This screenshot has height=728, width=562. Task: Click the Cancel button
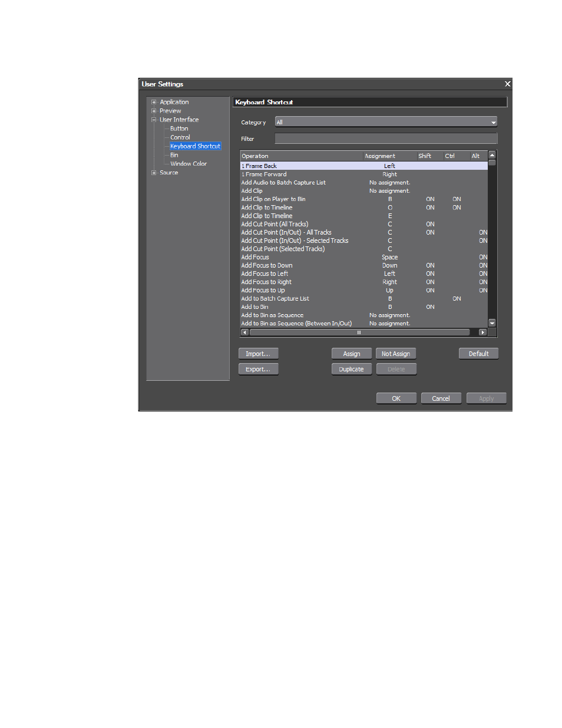tap(441, 398)
